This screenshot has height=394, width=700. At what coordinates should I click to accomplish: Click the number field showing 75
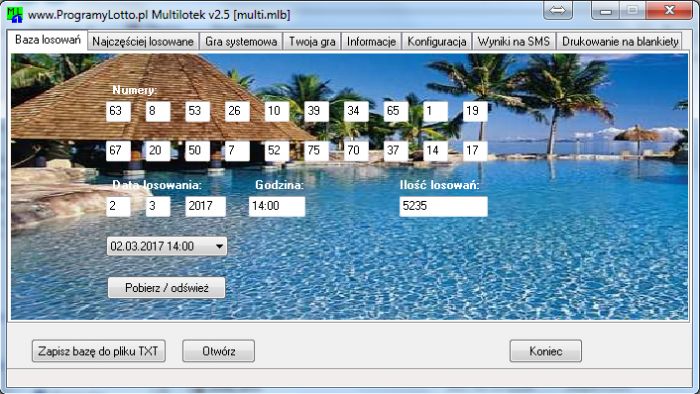[317, 151]
